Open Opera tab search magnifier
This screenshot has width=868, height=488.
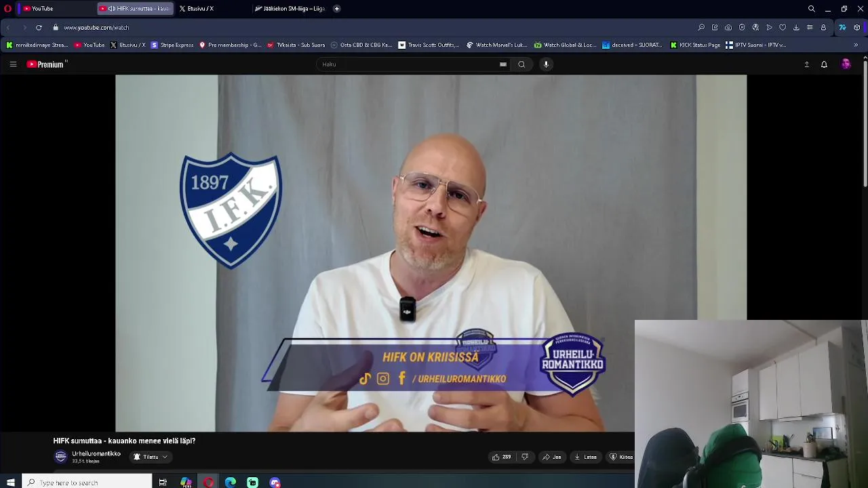click(x=811, y=9)
